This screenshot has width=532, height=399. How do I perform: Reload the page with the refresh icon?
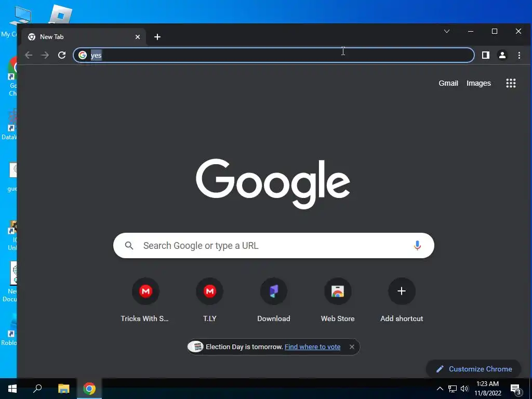[x=62, y=55]
